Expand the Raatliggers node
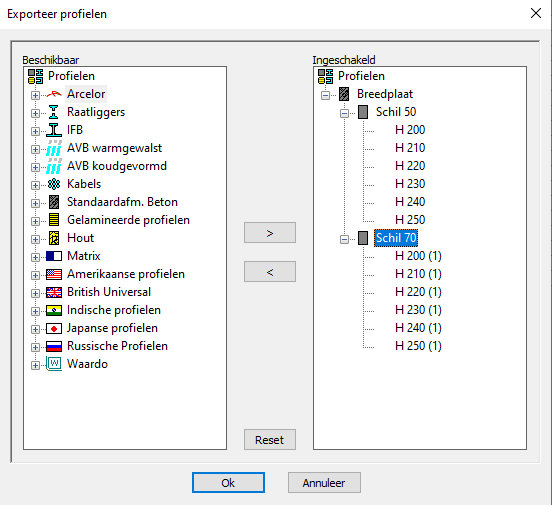Screen dimensions: 552x505 point(35,113)
